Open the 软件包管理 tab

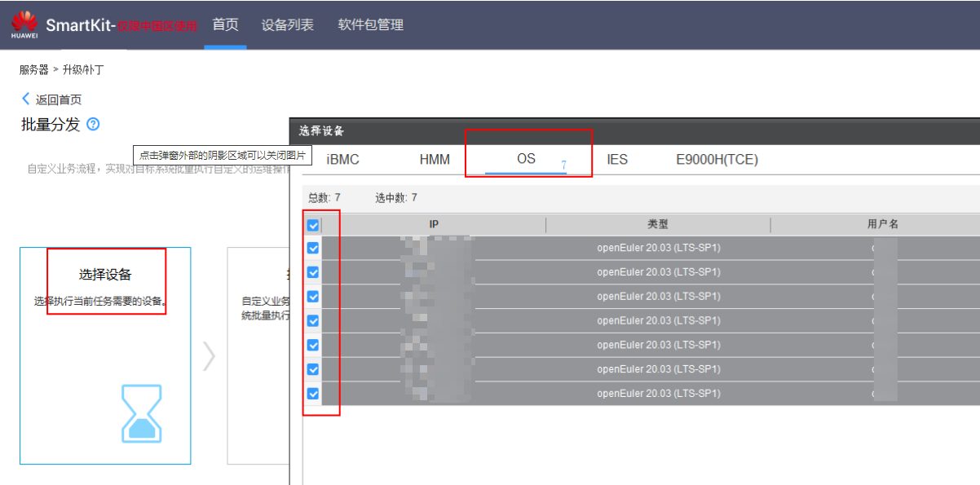371,24
